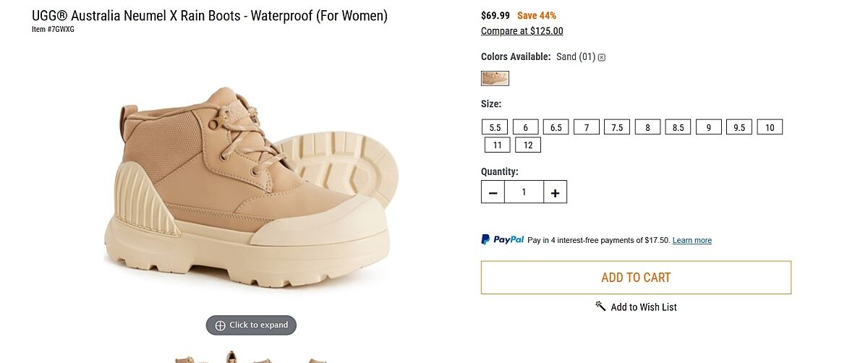The height and width of the screenshot is (363, 868).
Task: Click the Click to expand button
Action: (x=251, y=325)
